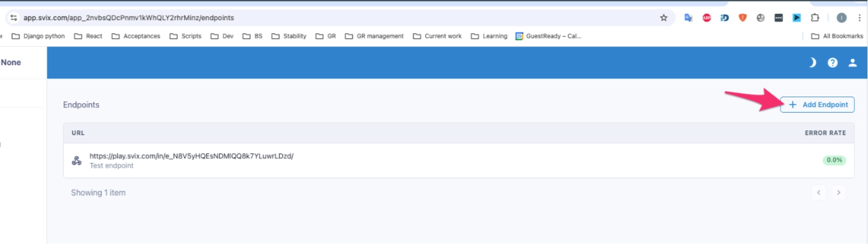Open the React bookmark folder
Screen dimensions: 868x244
[88, 36]
